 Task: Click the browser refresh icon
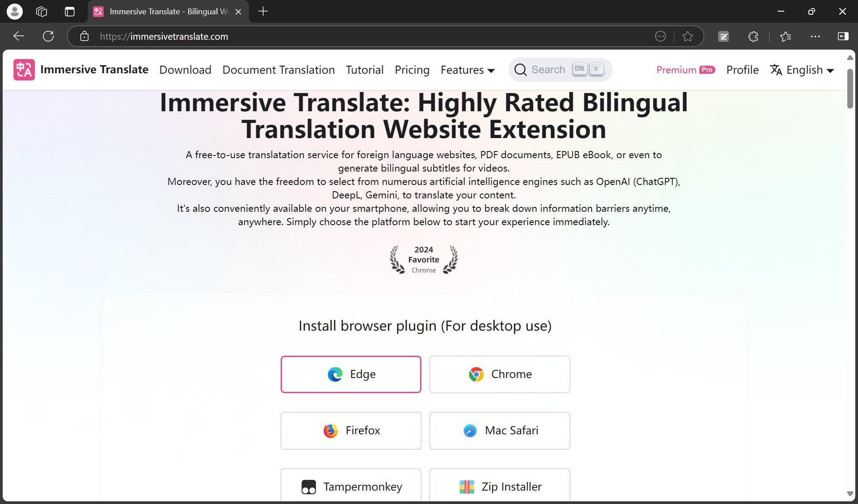click(x=48, y=37)
